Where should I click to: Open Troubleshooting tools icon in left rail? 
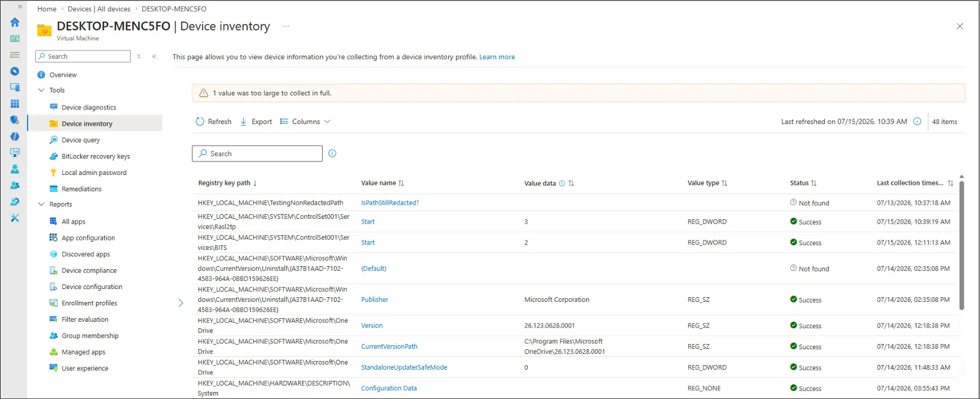point(15,218)
